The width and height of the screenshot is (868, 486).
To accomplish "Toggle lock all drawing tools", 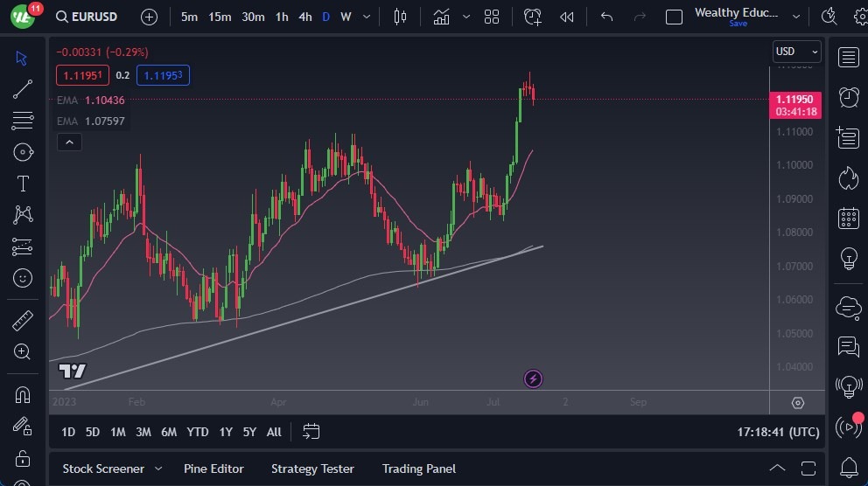I will [x=23, y=458].
